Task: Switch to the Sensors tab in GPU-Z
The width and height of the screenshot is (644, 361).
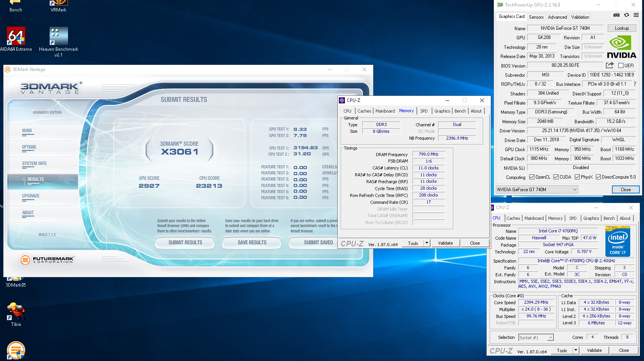Action: click(x=536, y=17)
